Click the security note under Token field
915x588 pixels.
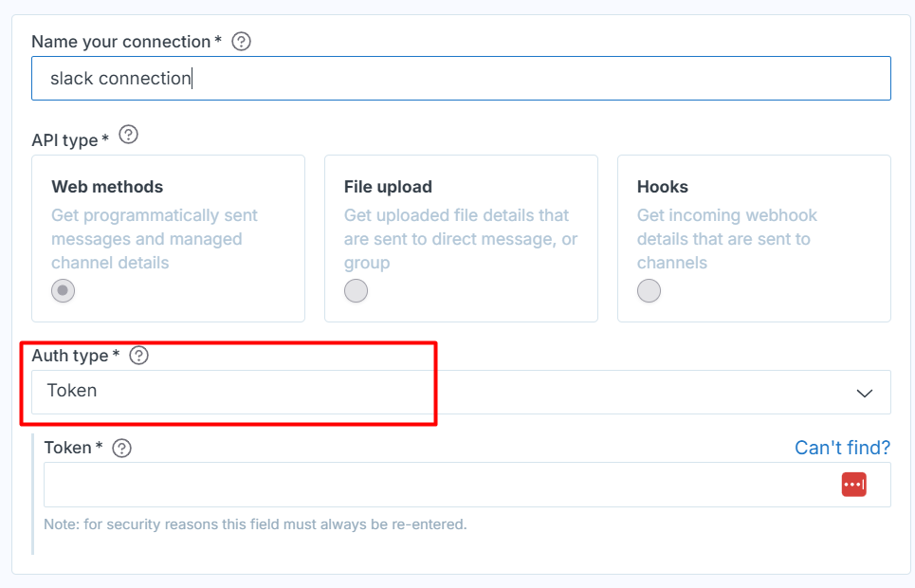click(255, 524)
